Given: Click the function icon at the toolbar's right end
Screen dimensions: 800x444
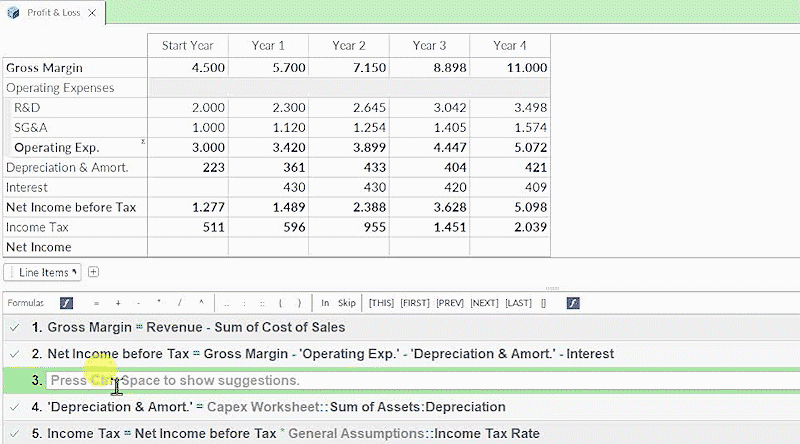Looking at the screenshot, I should [x=573, y=302].
